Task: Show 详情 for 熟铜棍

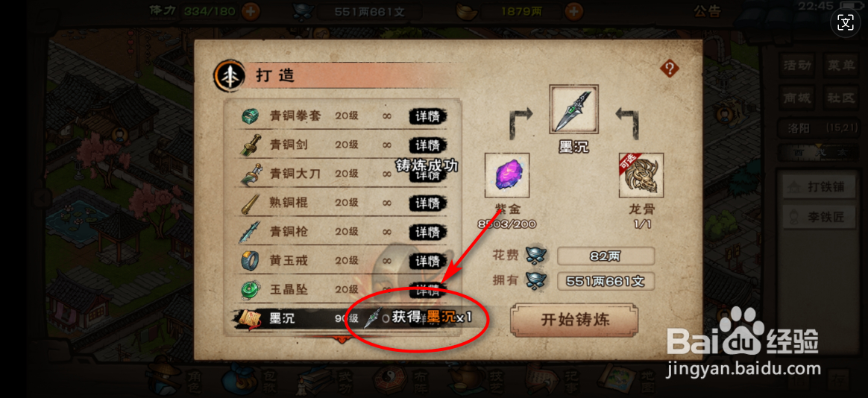Action: click(428, 203)
